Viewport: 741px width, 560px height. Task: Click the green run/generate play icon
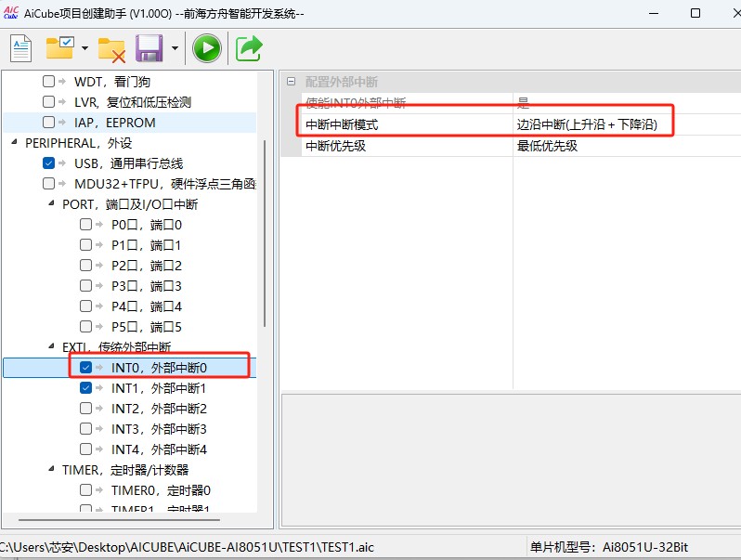click(x=206, y=47)
